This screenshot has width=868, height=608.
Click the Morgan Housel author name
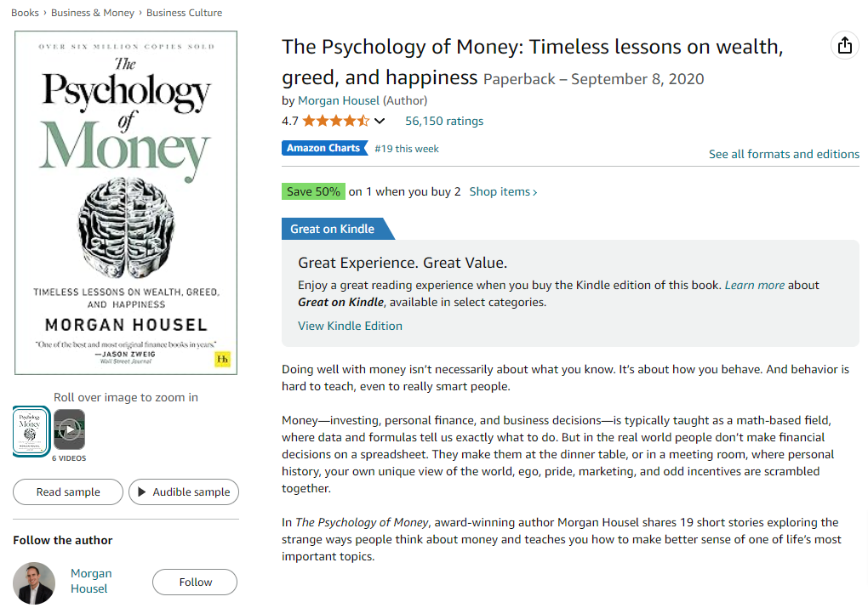pyautogui.click(x=339, y=100)
